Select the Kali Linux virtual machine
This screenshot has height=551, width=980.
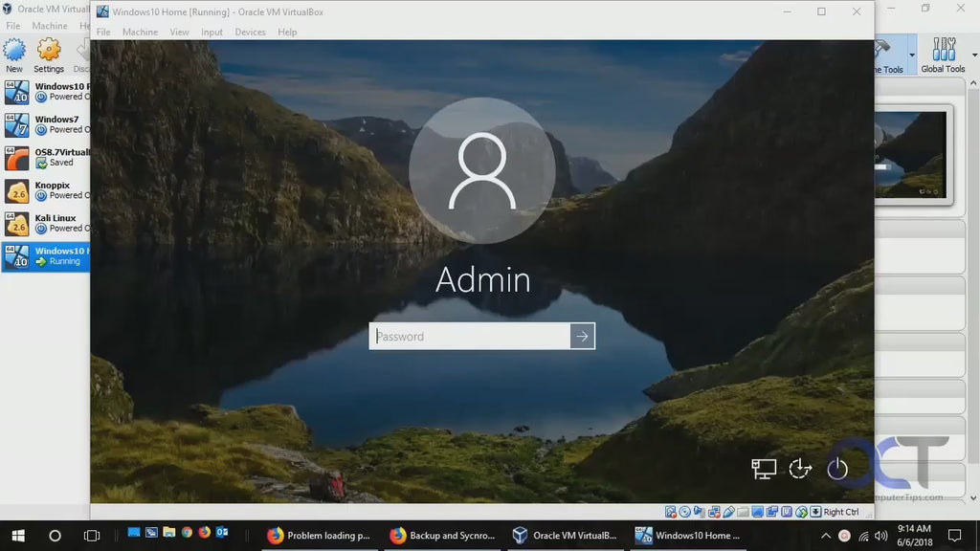click(46, 223)
